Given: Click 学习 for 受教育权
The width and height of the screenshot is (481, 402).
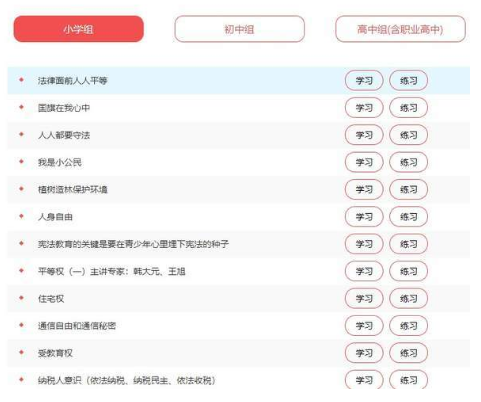Looking at the screenshot, I should click(364, 353).
